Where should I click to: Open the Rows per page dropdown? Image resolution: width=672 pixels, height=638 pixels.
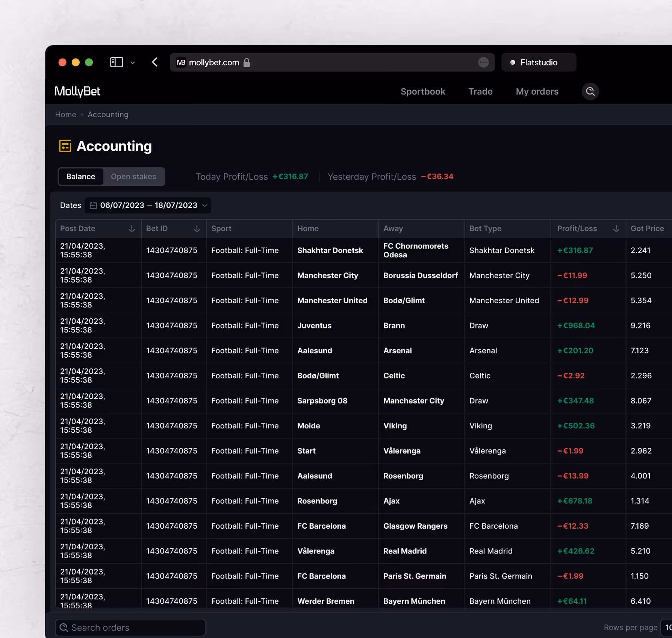click(x=667, y=627)
